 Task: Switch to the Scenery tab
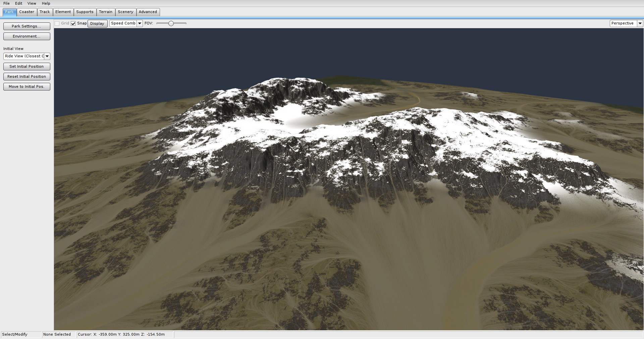125,12
